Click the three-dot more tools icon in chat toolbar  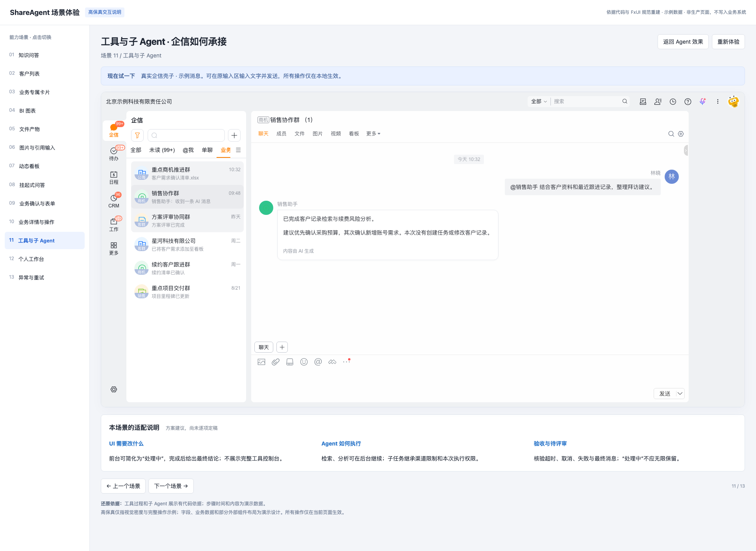coord(346,361)
